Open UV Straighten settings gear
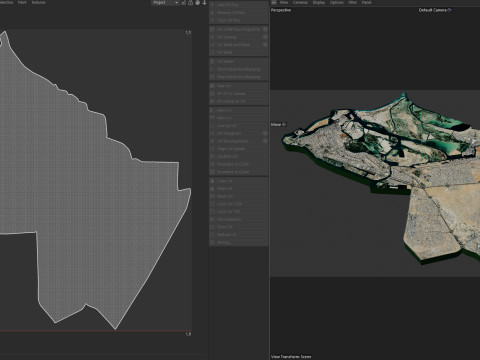This screenshot has width=480, height=360. pyautogui.click(x=265, y=133)
